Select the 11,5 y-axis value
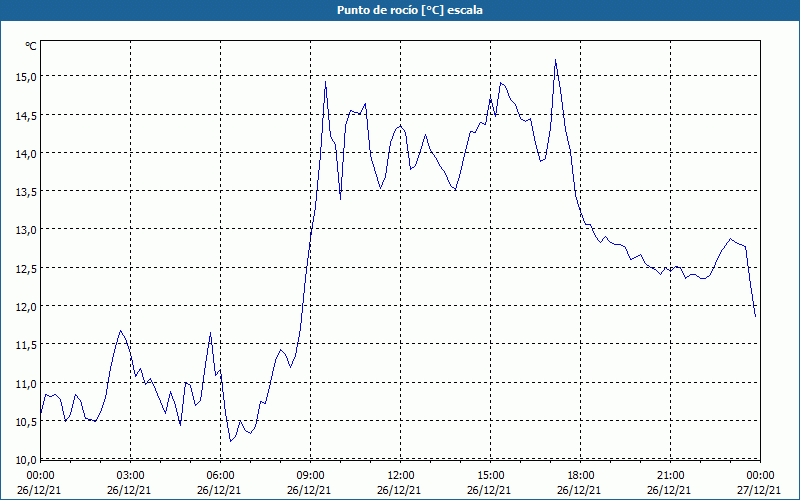The width and height of the screenshot is (800, 500). (27, 345)
